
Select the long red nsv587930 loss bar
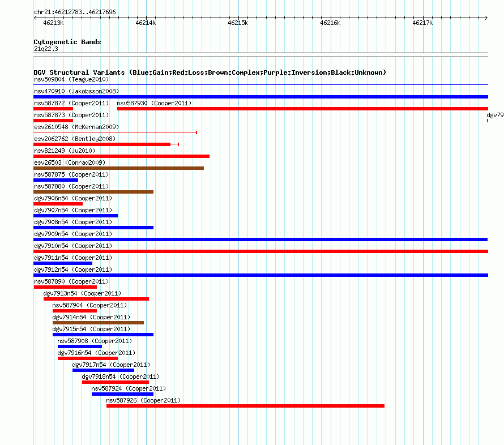pos(303,109)
